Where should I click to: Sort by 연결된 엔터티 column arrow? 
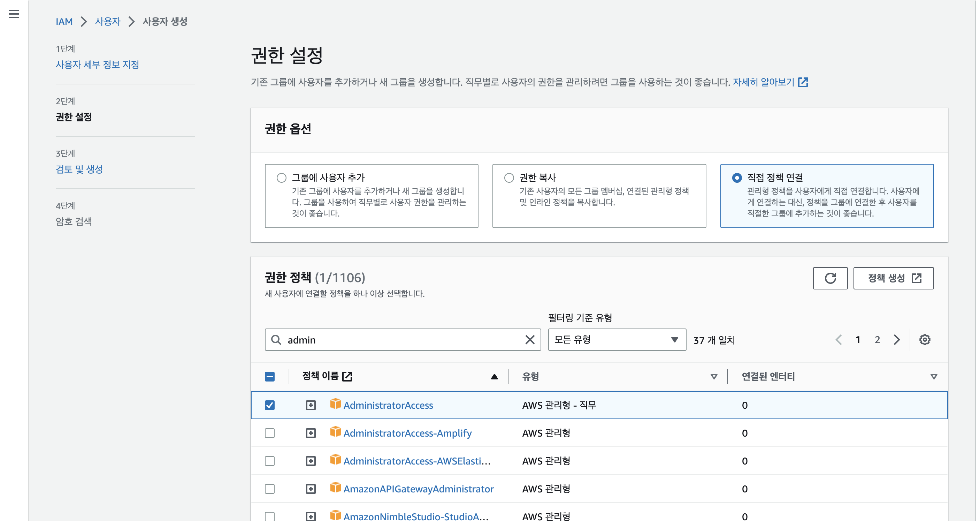(934, 376)
